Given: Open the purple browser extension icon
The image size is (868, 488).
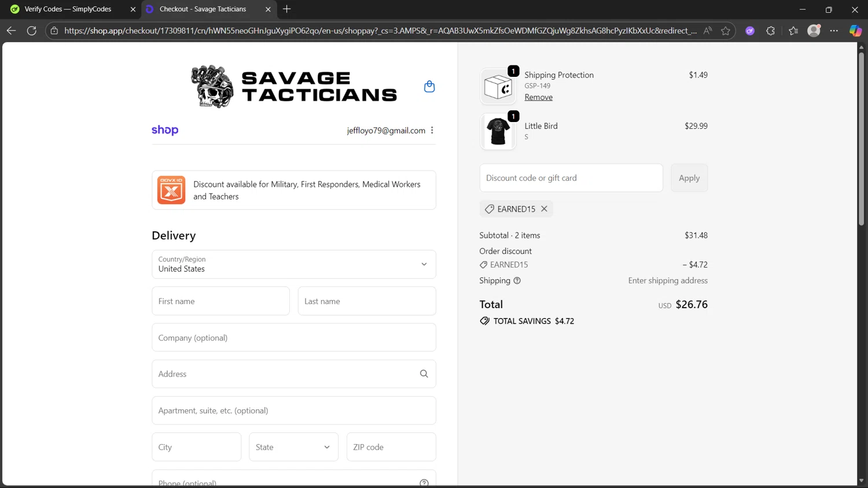Looking at the screenshot, I should tap(750, 31).
